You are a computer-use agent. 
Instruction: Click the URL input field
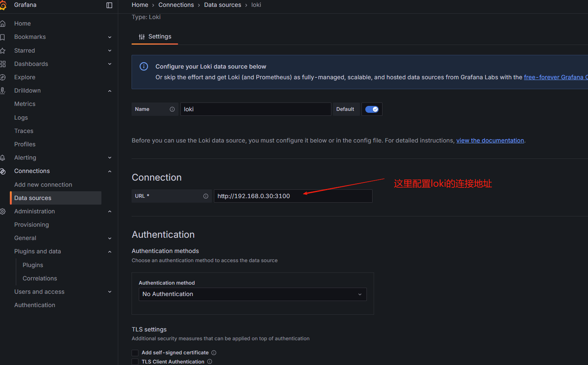click(x=293, y=196)
